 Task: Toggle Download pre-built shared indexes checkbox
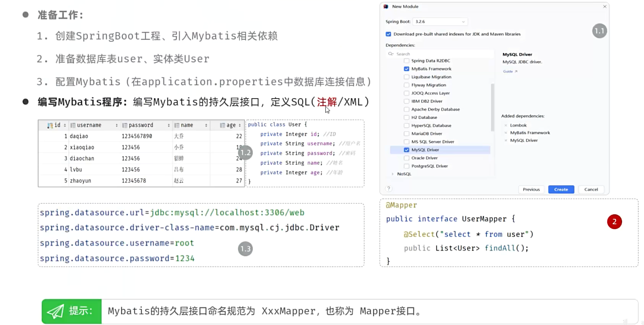(x=388, y=34)
